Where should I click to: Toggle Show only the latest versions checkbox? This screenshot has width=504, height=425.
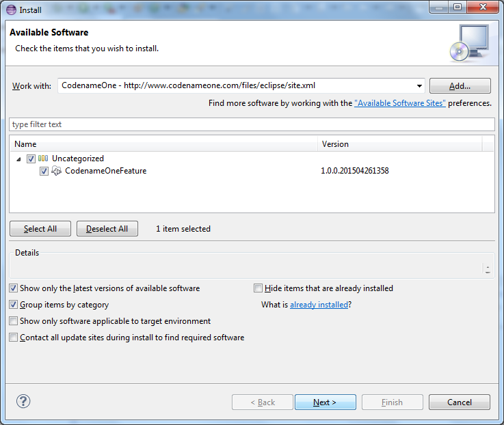[x=13, y=288]
